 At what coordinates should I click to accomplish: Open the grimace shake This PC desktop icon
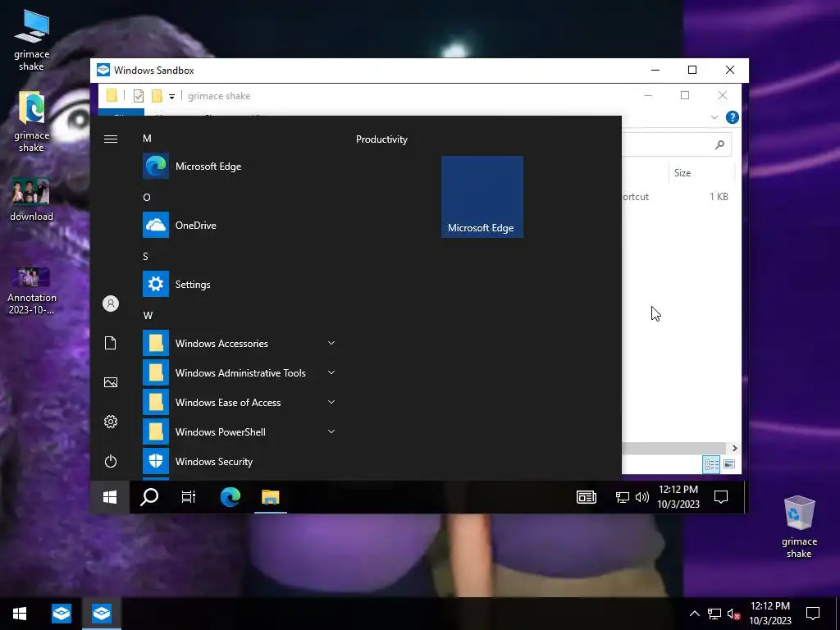32,41
